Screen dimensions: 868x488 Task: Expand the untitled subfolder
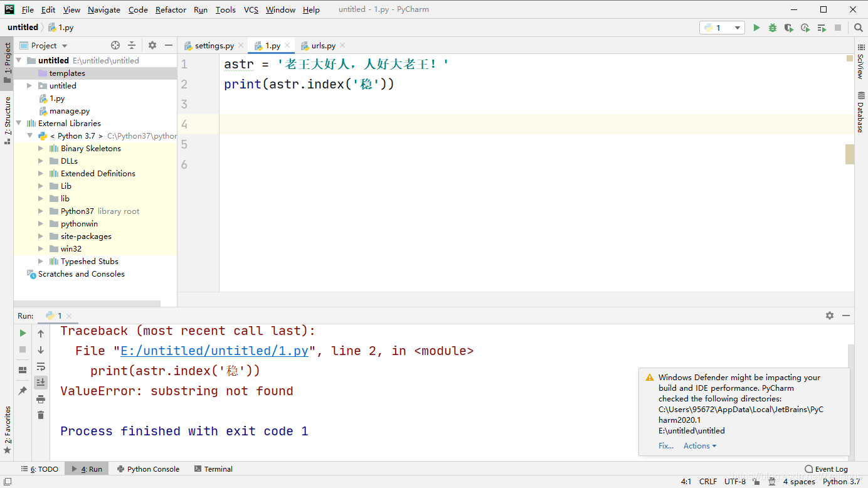pyautogui.click(x=29, y=86)
